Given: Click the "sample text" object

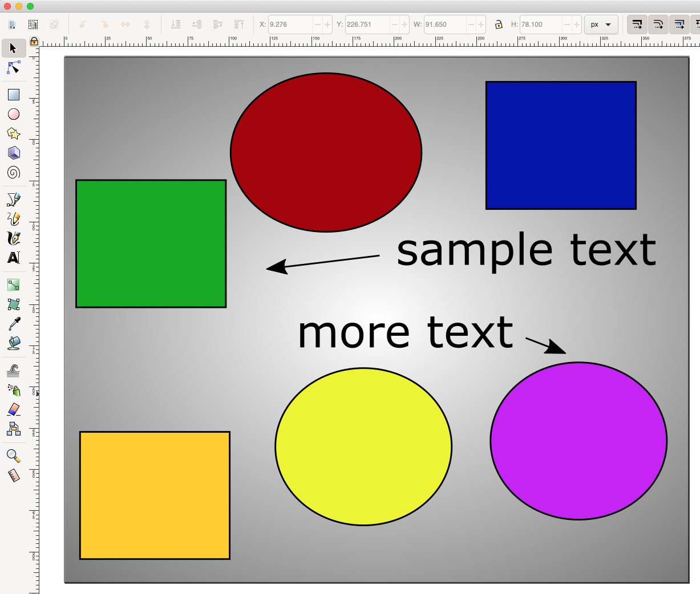Looking at the screenshot, I should [x=526, y=250].
